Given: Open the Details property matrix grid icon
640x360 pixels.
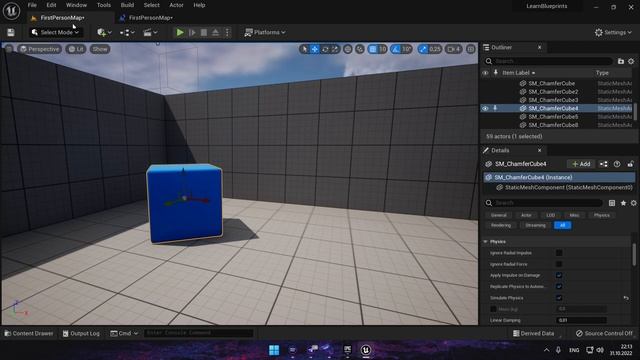Looking at the screenshot, I should 612,203.
